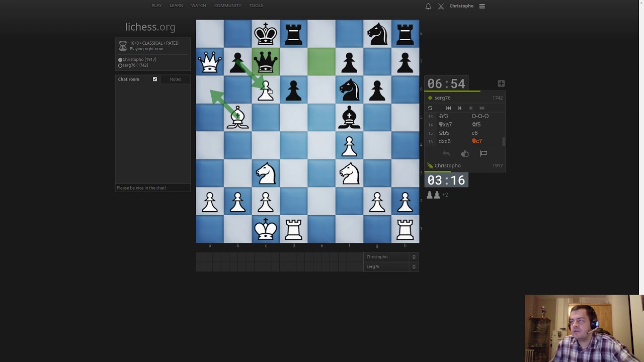Viewport: 644px width, 362px height.
Task: Step back one move
Action: click(x=459, y=108)
